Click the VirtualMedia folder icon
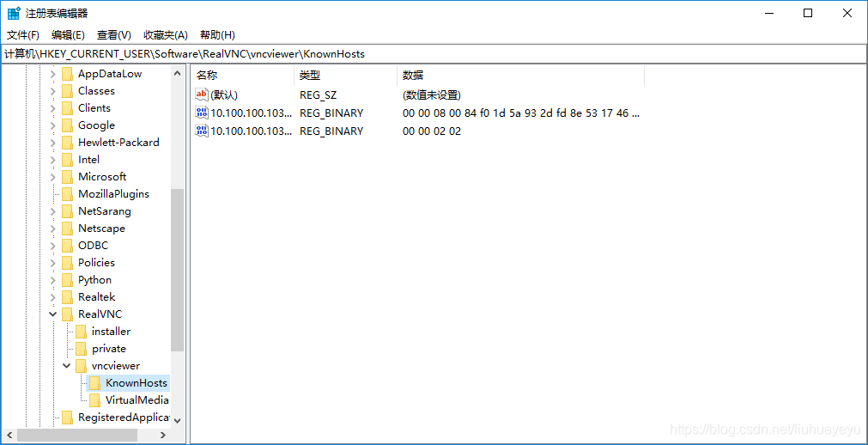The image size is (868, 445). click(x=94, y=399)
